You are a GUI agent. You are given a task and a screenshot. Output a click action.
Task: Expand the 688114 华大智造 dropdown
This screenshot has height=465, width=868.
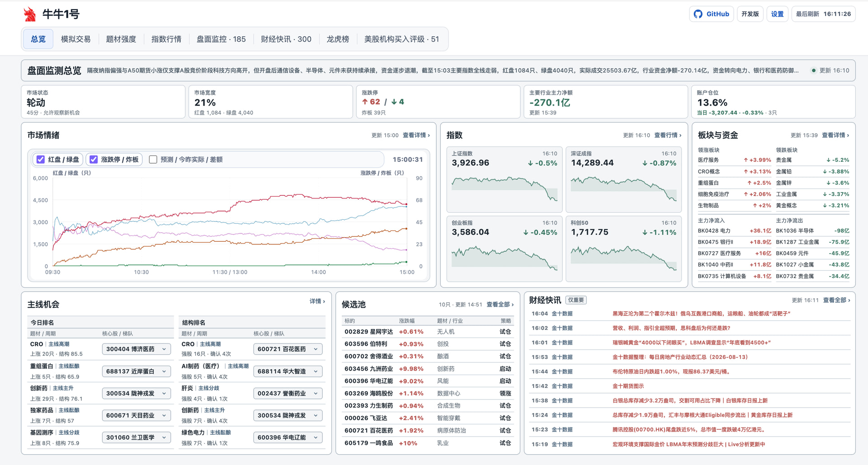click(288, 371)
